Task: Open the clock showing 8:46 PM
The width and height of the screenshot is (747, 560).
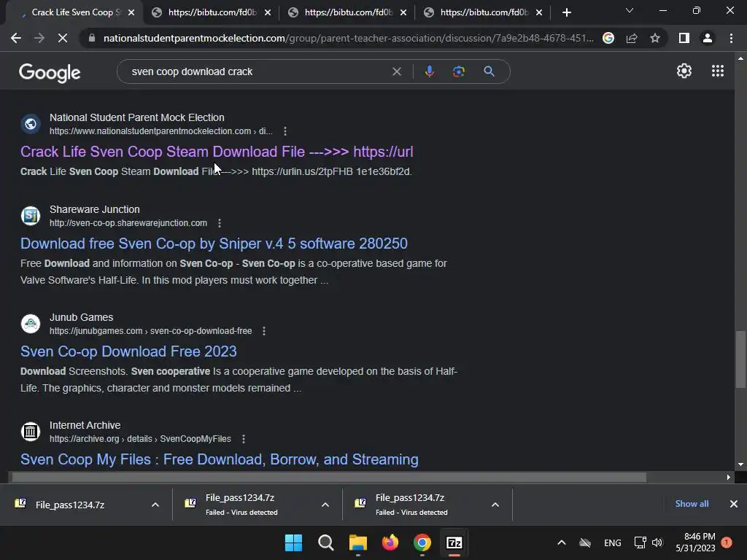Action: coord(695,542)
